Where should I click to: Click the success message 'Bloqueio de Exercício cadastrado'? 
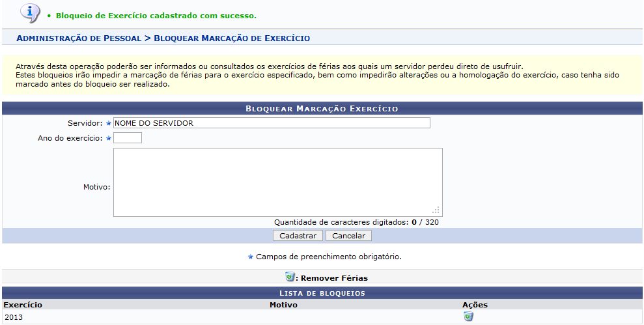[156, 16]
